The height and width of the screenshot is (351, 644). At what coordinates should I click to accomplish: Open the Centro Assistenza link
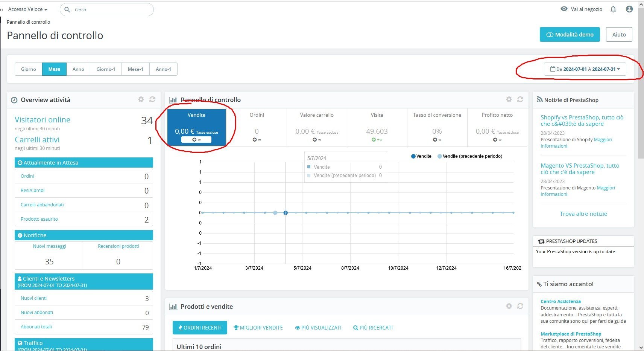point(560,301)
